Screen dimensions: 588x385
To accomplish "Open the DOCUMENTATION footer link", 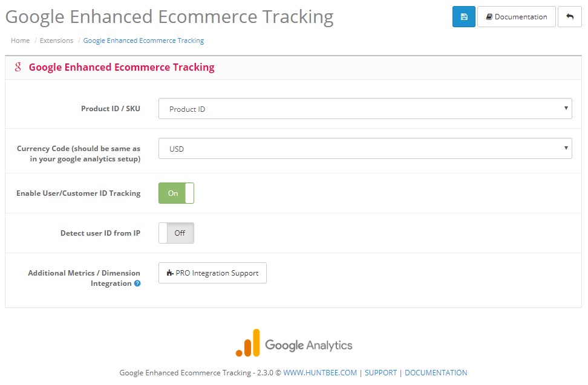I will click(x=436, y=373).
